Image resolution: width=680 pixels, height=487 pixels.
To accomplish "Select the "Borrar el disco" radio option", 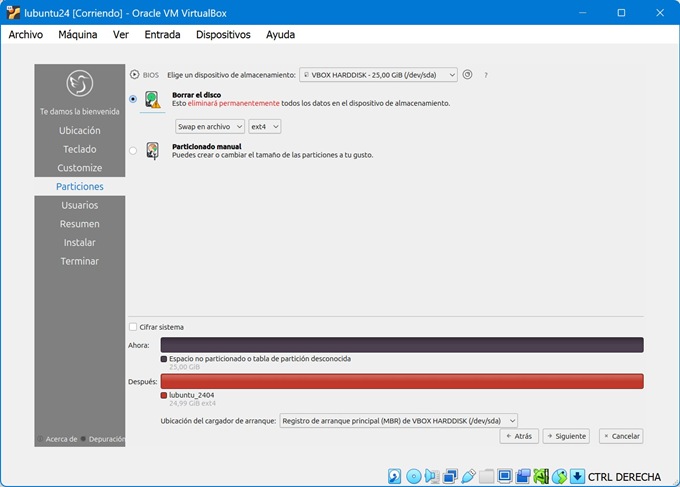I will coord(133,99).
